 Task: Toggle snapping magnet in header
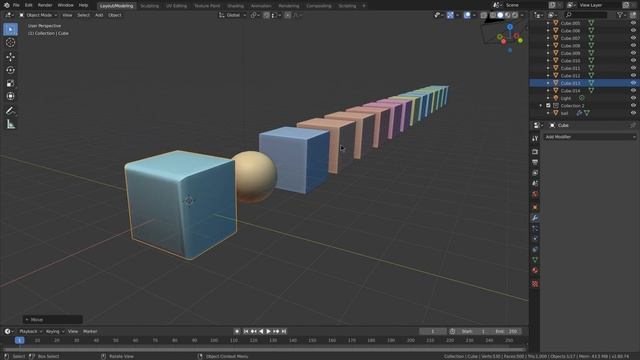(266, 15)
